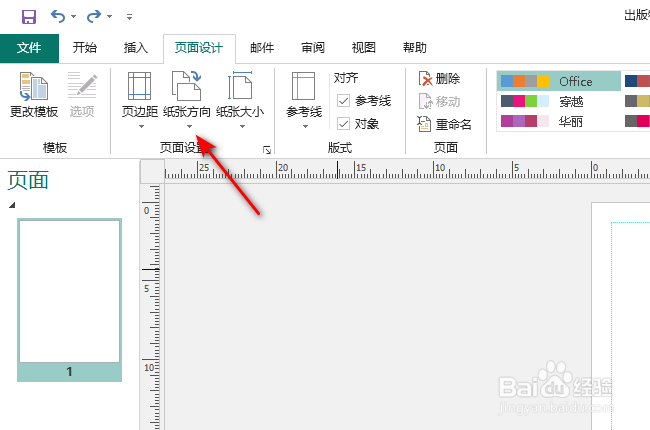Switch to the 开始 tab
650x430 pixels.
(x=85, y=48)
